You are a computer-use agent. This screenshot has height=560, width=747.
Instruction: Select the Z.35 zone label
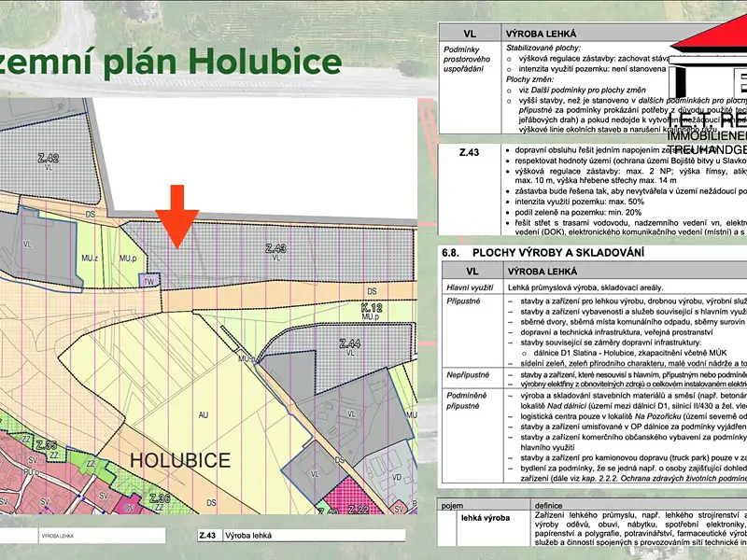coord(47,446)
